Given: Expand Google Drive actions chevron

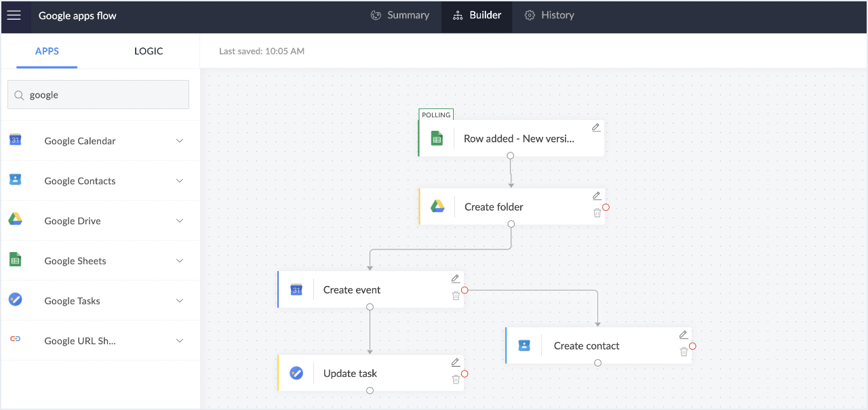Looking at the screenshot, I should [180, 221].
